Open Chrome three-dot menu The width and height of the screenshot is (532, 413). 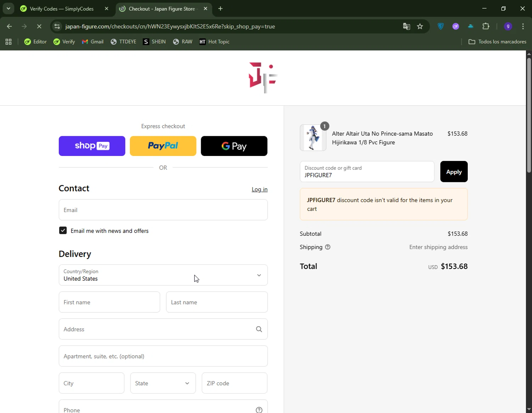(x=523, y=26)
